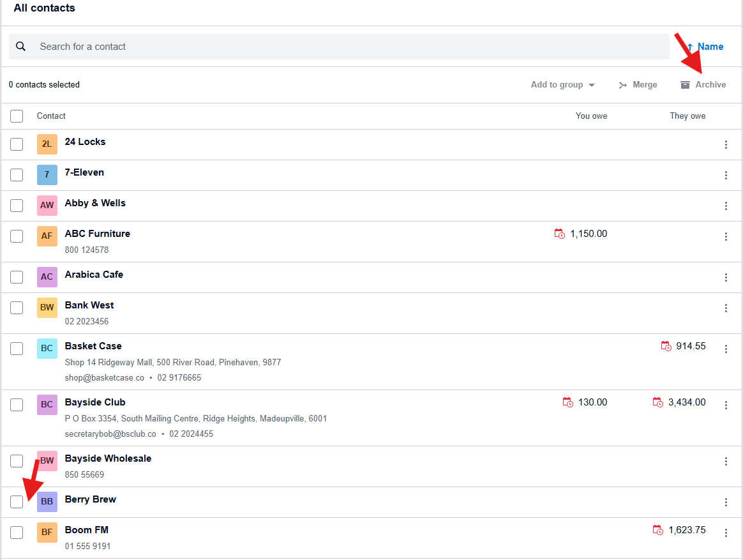Check the Bank West checkbox
The height and width of the screenshot is (560, 743).
click(x=17, y=308)
